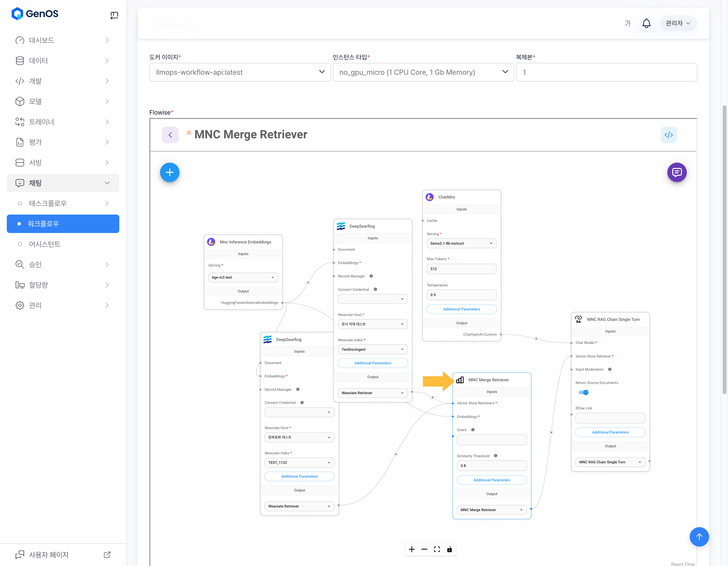Click the back arrow next to flow title
This screenshot has height=566, width=728.
click(x=170, y=135)
